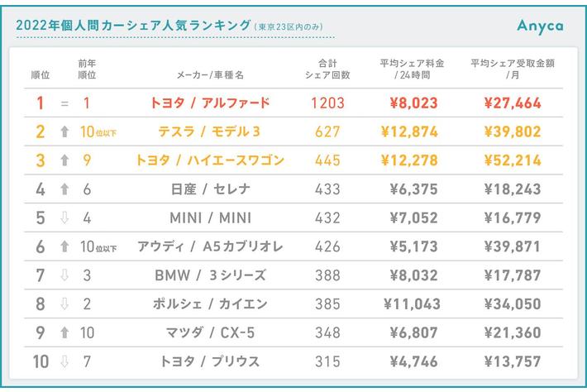Select テスラ / モデル3 entry

click(x=209, y=132)
